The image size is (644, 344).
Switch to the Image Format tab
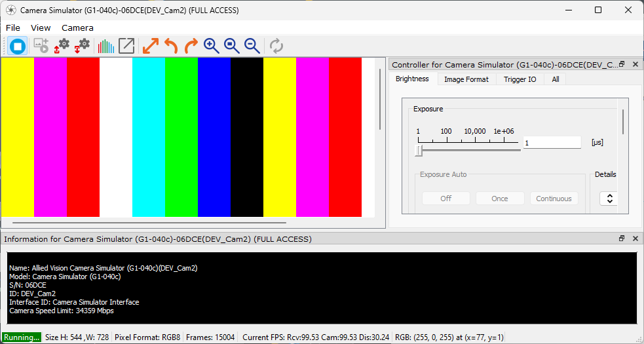pos(466,79)
